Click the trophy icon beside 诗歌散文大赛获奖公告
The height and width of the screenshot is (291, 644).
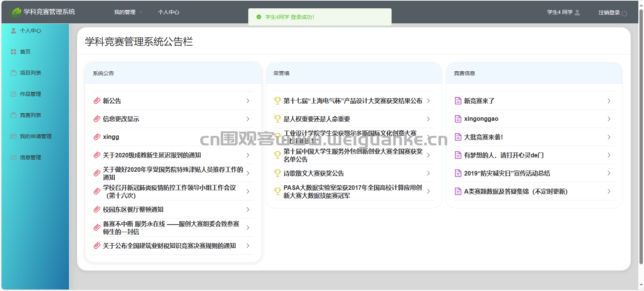pos(277,173)
